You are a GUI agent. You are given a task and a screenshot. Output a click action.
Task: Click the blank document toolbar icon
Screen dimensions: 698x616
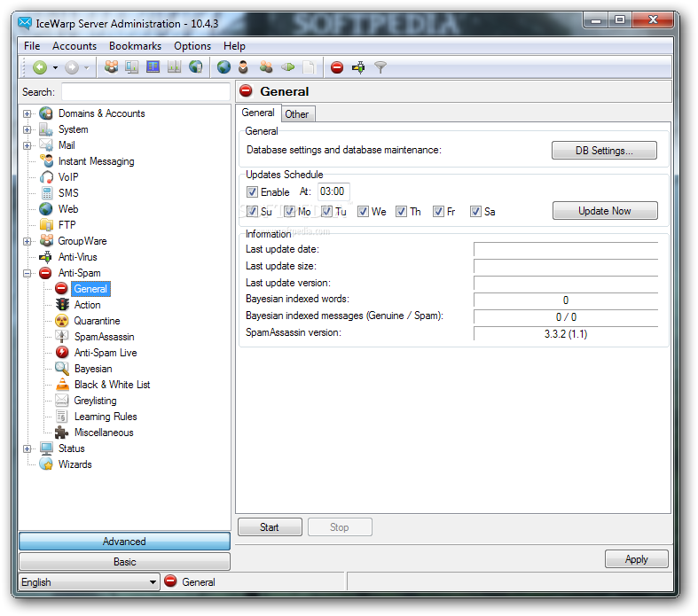pos(308,67)
